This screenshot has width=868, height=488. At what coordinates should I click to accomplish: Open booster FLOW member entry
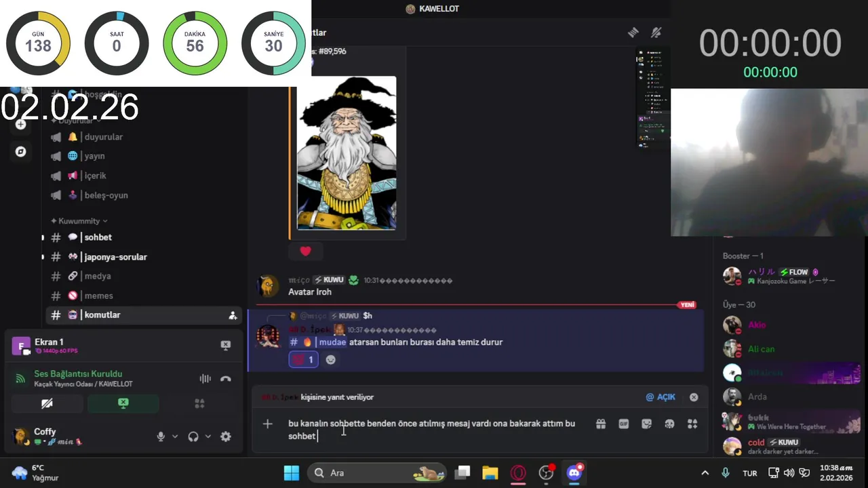click(x=790, y=276)
